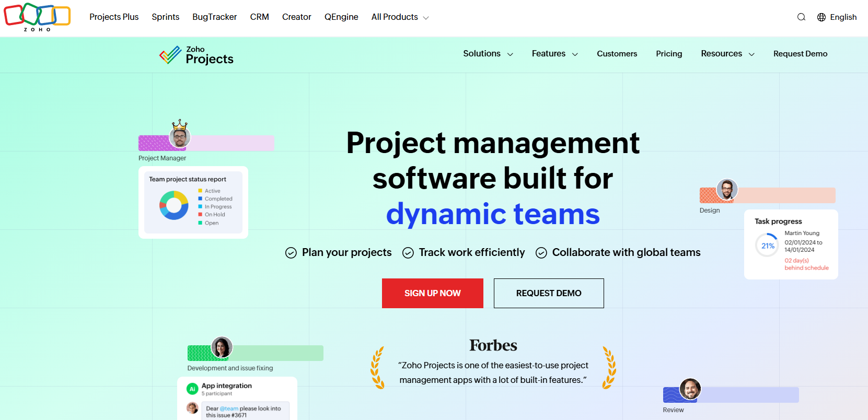The image size is (868, 420).
Task: Click the green Development progress bar
Action: tap(256, 353)
